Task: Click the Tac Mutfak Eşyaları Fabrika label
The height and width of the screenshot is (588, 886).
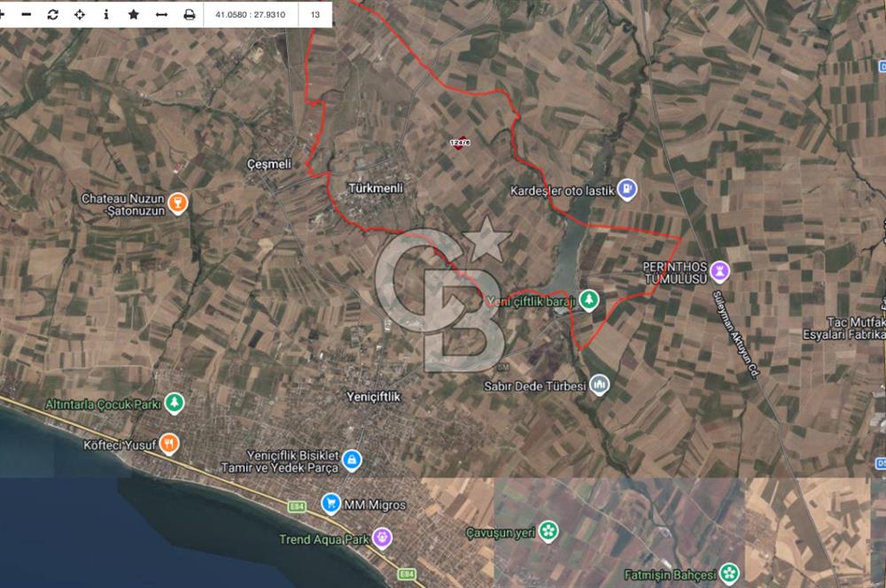Action: [844, 329]
